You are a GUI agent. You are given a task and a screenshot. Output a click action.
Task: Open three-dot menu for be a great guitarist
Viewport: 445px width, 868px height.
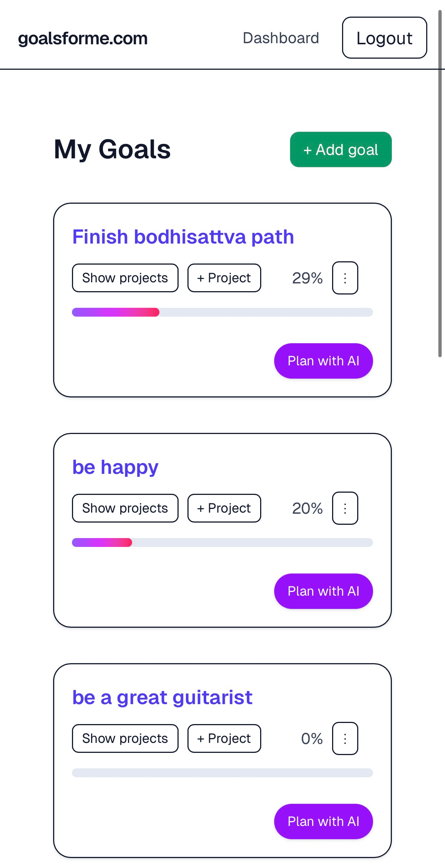coord(345,738)
